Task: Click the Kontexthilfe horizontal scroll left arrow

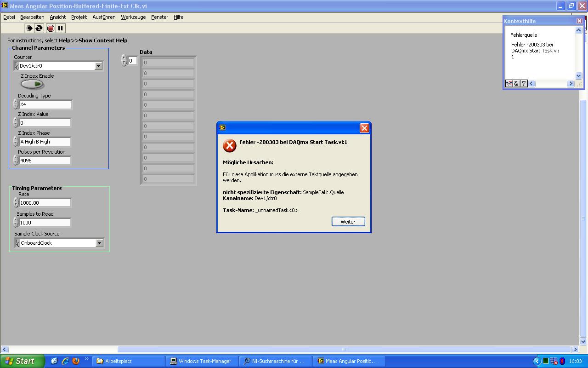Action: [x=531, y=83]
